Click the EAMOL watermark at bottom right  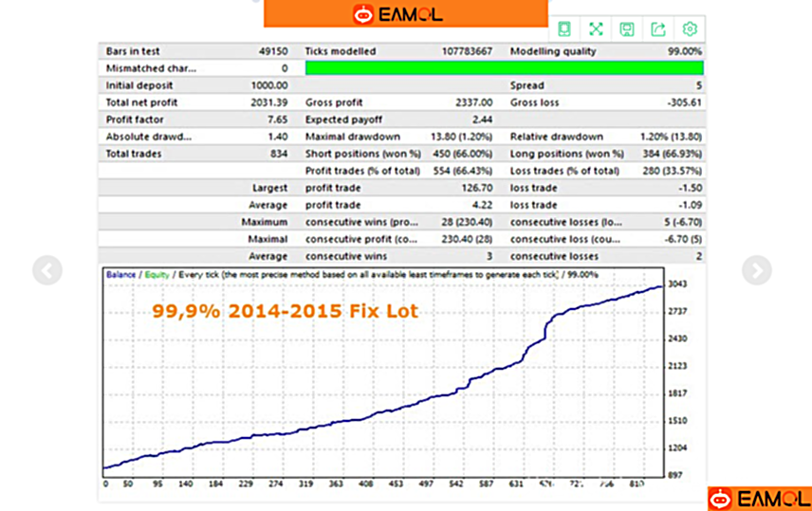(x=759, y=499)
